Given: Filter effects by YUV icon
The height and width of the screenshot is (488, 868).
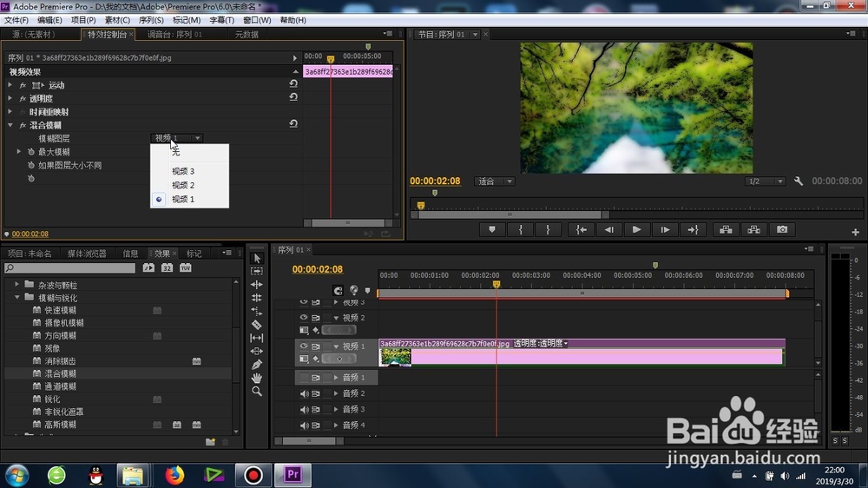Looking at the screenshot, I should coord(186,267).
